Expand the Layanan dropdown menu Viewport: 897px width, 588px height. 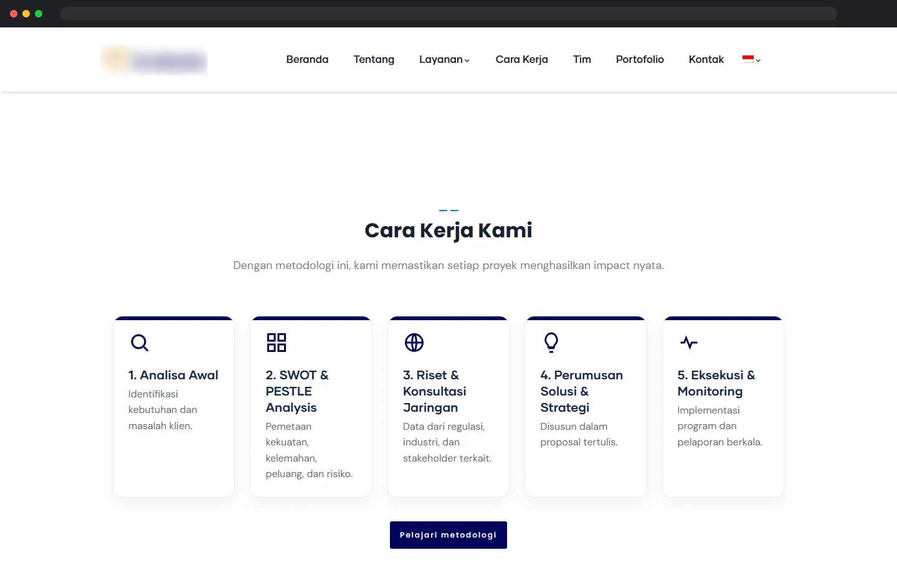coord(444,59)
